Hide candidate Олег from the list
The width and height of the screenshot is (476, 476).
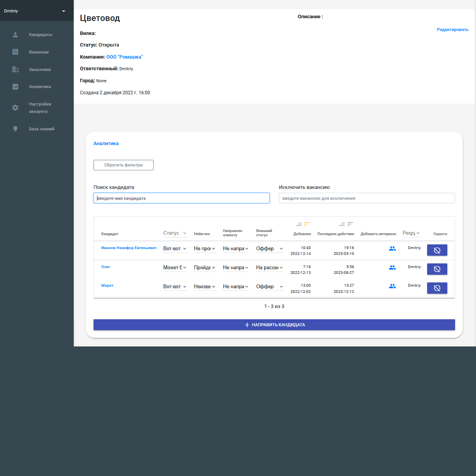(437, 269)
